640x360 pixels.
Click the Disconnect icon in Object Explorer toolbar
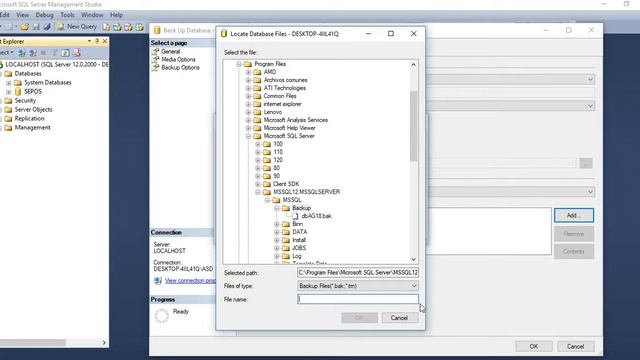click(33, 53)
